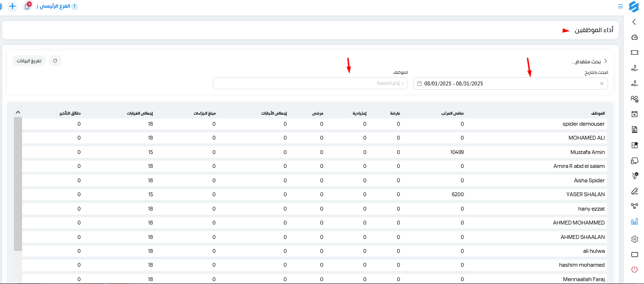This screenshot has width=644, height=284.
Task: Open the pen signature icon in the sidebar
Action: click(634, 191)
